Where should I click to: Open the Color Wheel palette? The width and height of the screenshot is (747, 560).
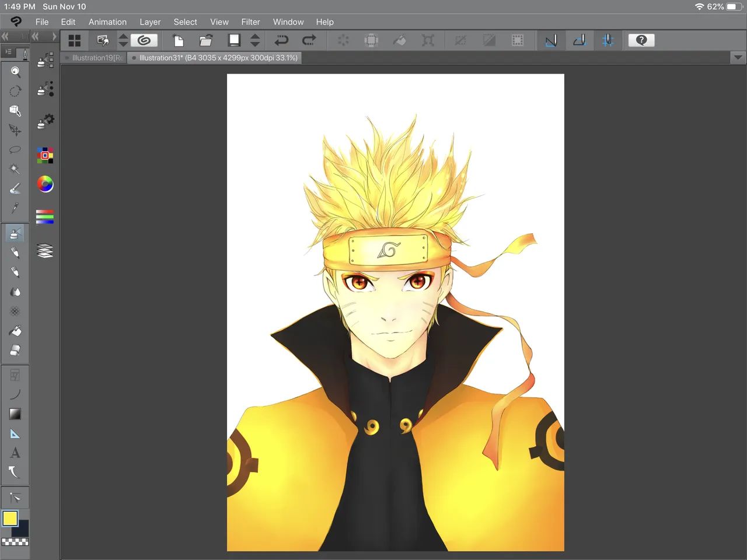45,184
